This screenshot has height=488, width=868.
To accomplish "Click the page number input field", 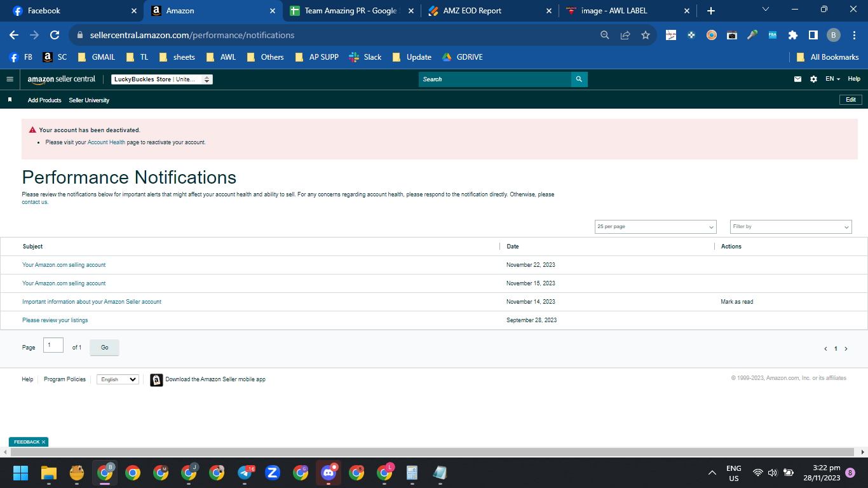I will [x=53, y=345].
